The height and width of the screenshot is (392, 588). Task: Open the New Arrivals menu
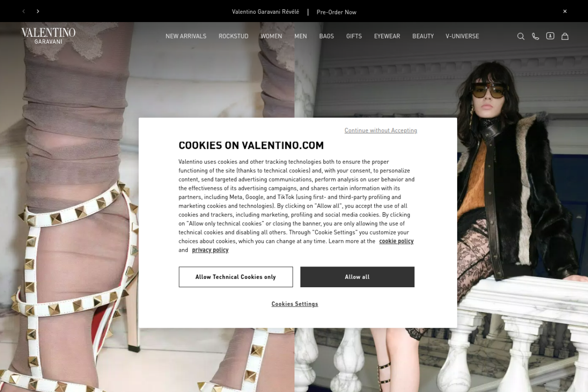coord(186,36)
